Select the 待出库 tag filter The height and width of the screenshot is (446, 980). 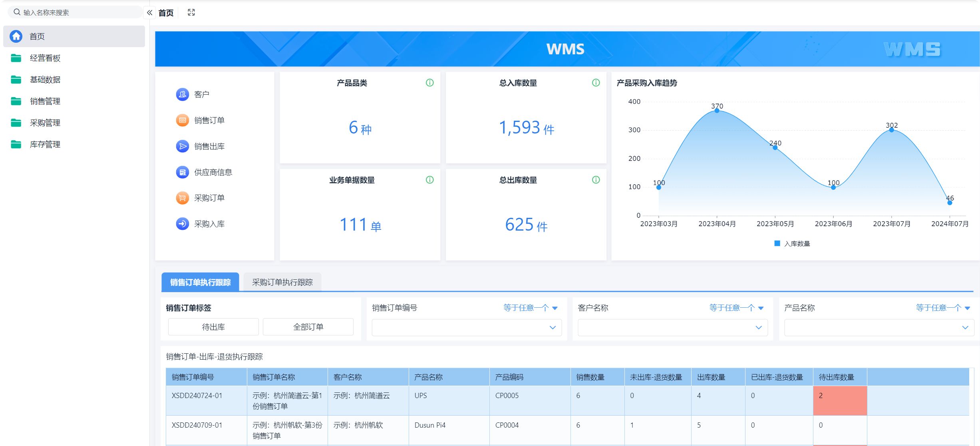tap(213, 327)
